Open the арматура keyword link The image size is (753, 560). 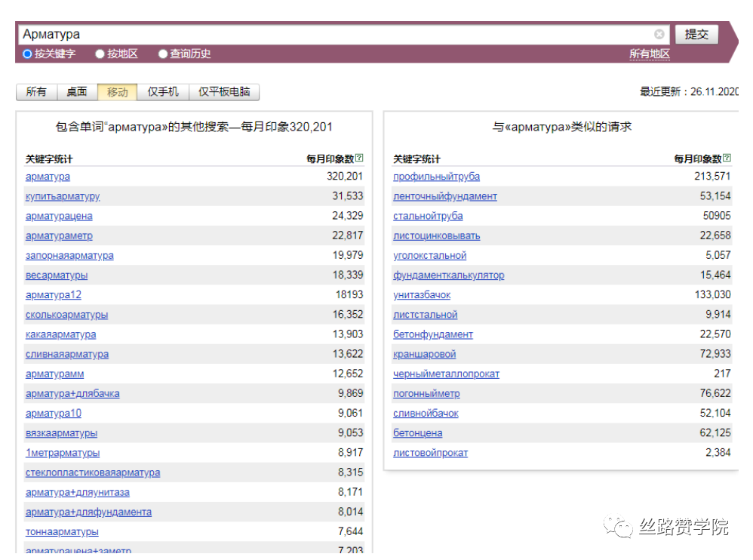(x=48, y=177)
